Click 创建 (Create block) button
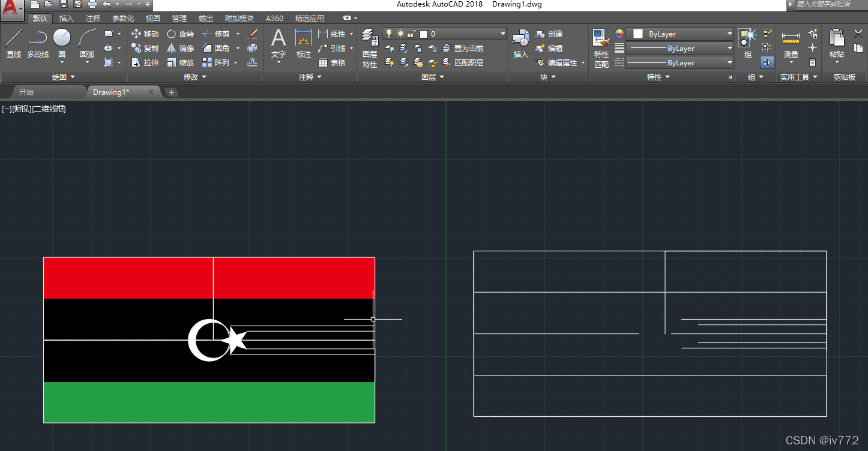 549,34
